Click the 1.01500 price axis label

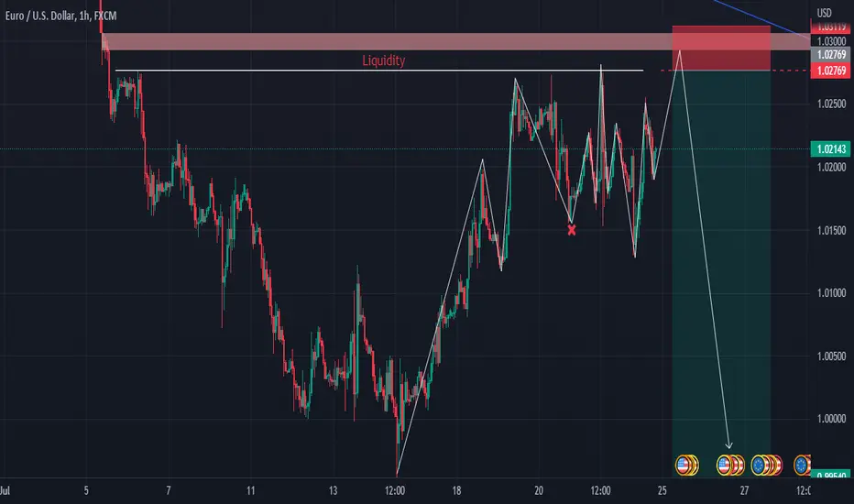(x=831, y=231)
